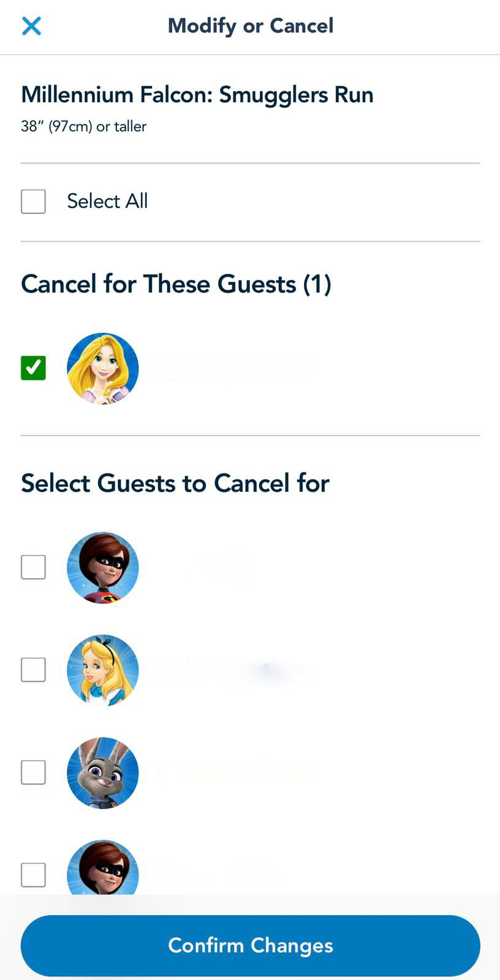Close the Modify or Cancel screen

tap(31, 26)
